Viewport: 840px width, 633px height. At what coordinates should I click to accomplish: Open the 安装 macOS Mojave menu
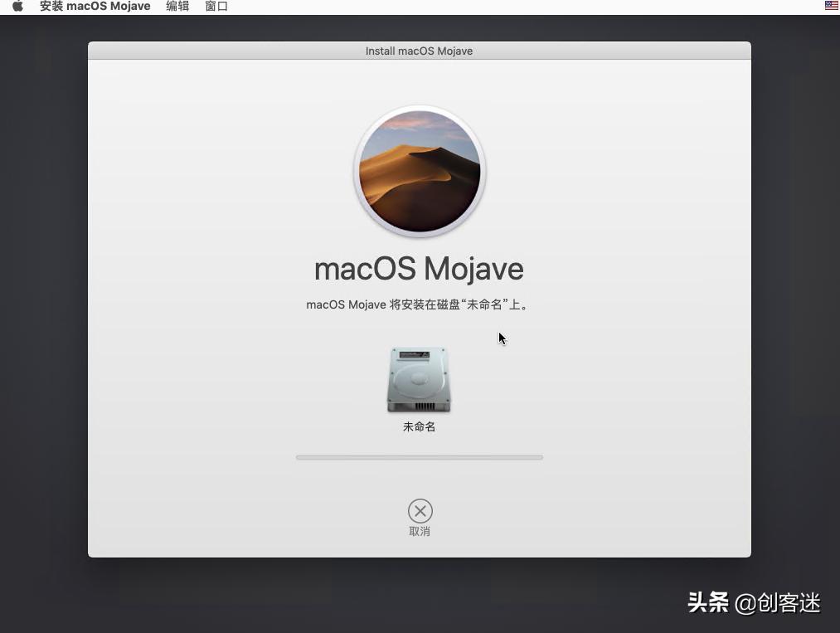[x=94, y=6]
